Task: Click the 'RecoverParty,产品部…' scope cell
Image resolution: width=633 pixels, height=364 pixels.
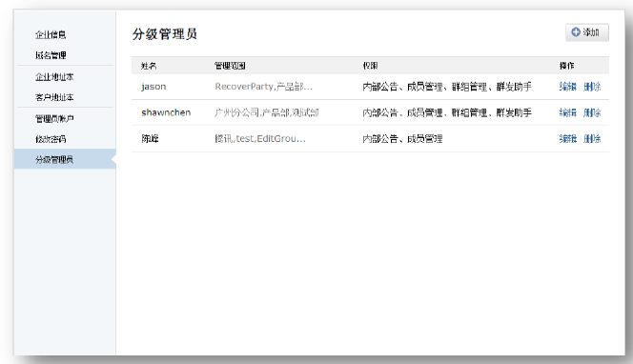Action: click(264, 87)
